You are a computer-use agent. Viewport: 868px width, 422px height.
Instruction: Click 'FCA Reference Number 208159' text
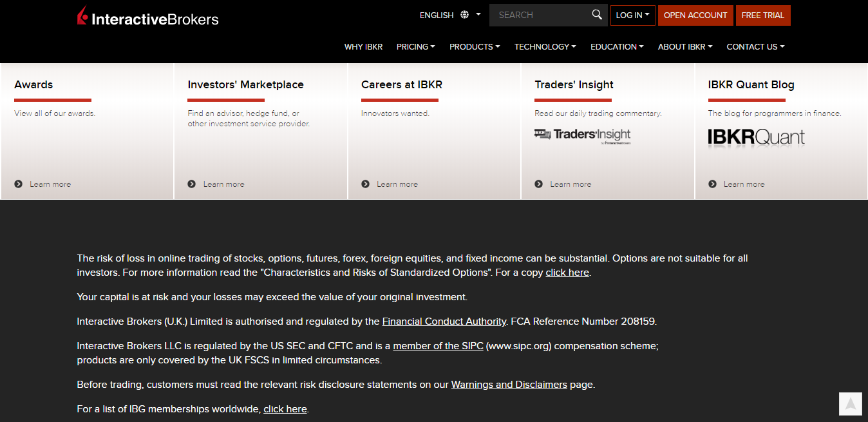[583, 321]
